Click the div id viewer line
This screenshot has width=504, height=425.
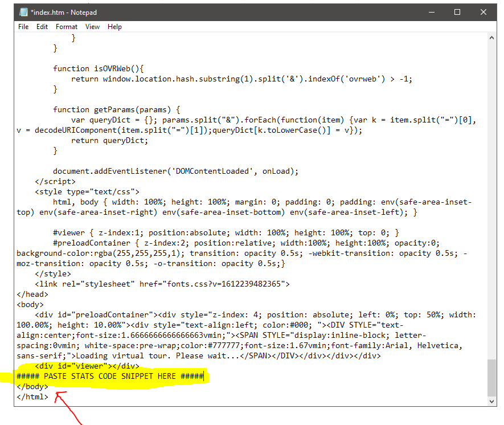pyautogui.click(x=87, y=366)
